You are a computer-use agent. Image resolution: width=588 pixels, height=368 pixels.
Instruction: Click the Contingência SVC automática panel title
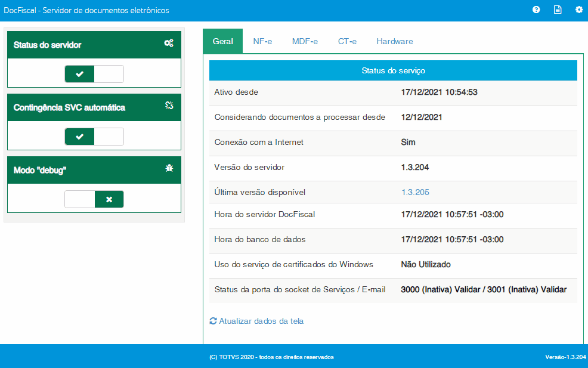tap(69, 108)
